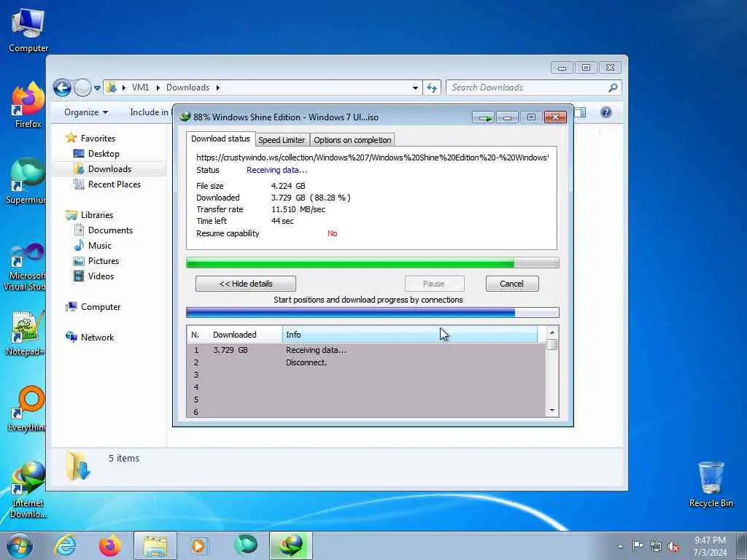The height and width of the screenshot is (560, 747).
Task: Switch to Windows Explorer in the taskbar
Action: 155,545
